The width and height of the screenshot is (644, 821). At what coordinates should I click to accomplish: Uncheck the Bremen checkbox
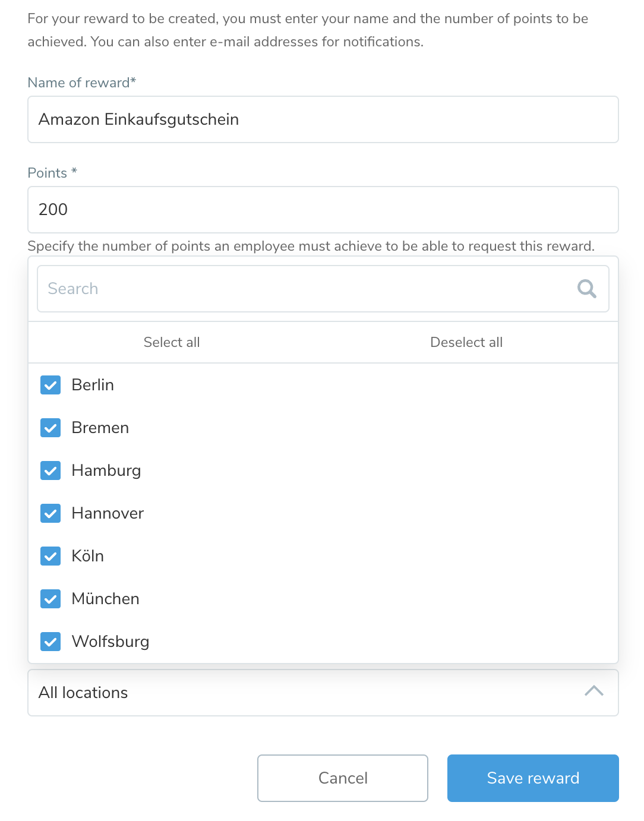point(50,428)
